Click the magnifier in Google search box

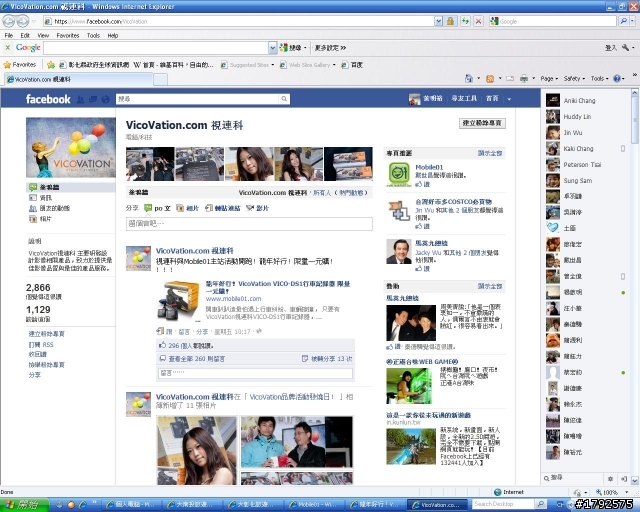[624, 21]
